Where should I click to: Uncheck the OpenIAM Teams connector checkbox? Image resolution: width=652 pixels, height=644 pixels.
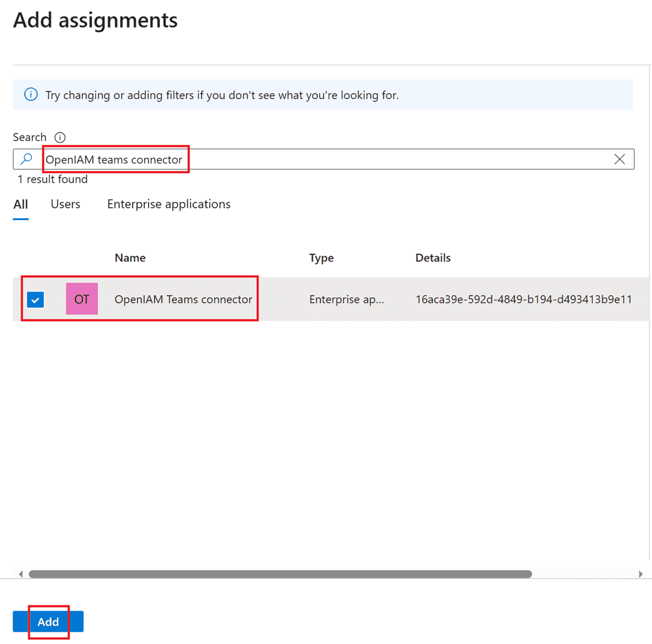[x=36, y=300]
